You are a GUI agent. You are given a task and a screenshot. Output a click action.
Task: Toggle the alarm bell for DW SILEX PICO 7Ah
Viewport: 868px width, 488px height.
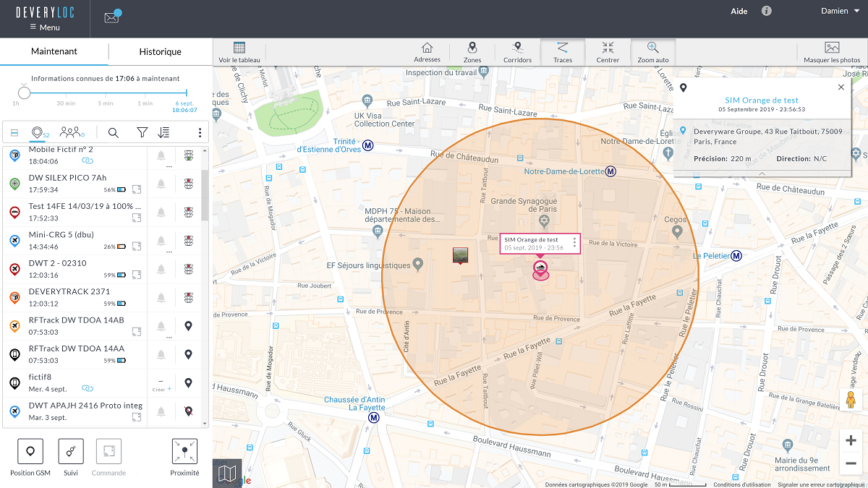161,184
